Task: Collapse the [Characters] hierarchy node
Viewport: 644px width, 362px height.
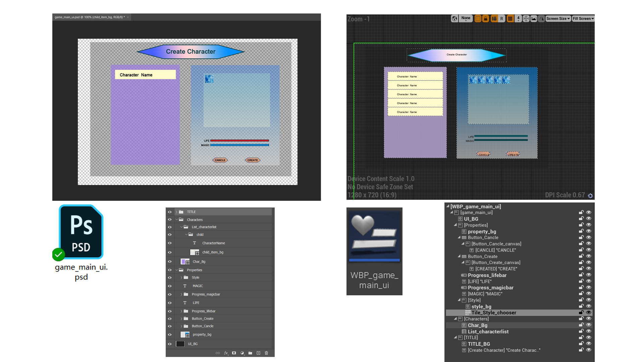Action: pyautogui.click(x=455, y=319)
